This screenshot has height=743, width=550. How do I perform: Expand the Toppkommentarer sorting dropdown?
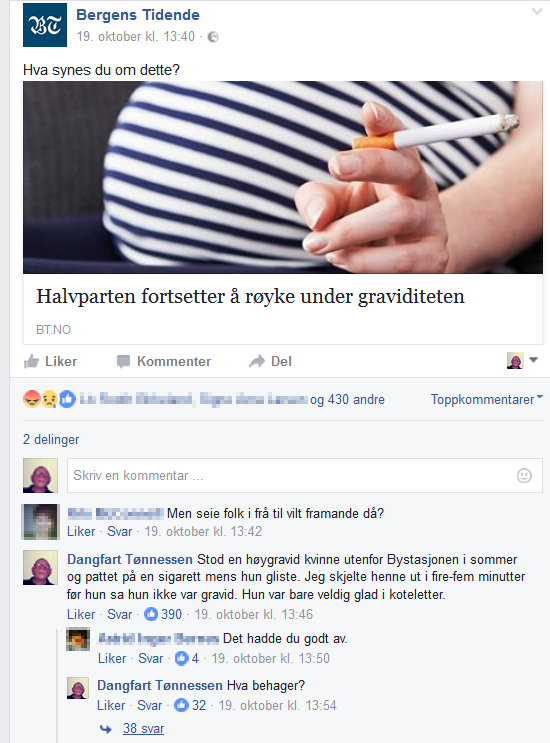[487, 399]
